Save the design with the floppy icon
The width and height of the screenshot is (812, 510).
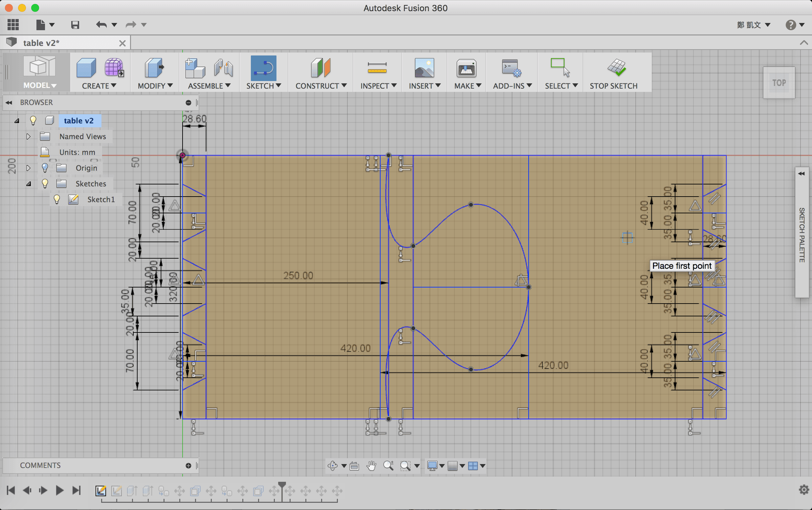pos(75,25)
